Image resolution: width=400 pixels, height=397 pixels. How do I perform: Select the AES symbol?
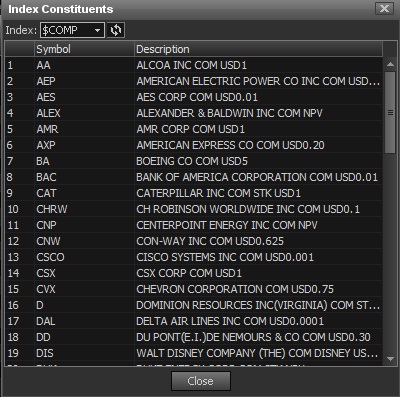coord(46,97)
